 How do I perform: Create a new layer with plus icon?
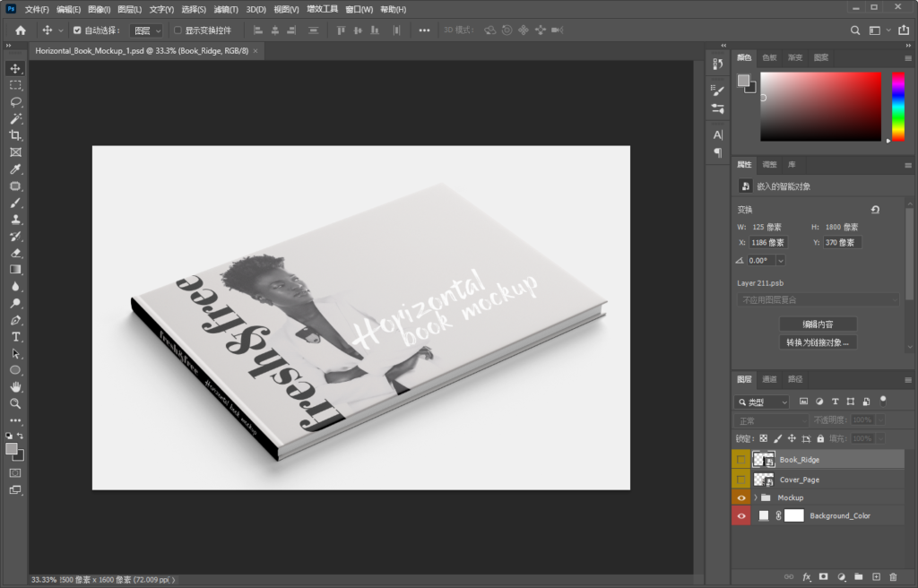876,577
